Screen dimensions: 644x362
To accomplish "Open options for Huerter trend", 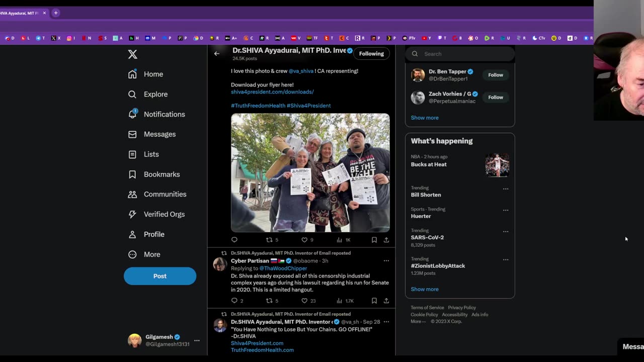I will pyautogui.click(x=506, y=210).
